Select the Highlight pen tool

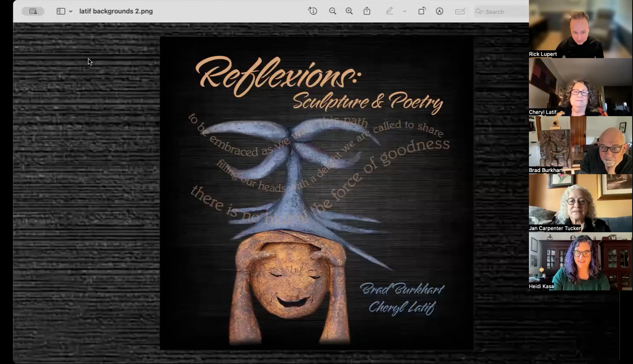(x=389, y=11)
